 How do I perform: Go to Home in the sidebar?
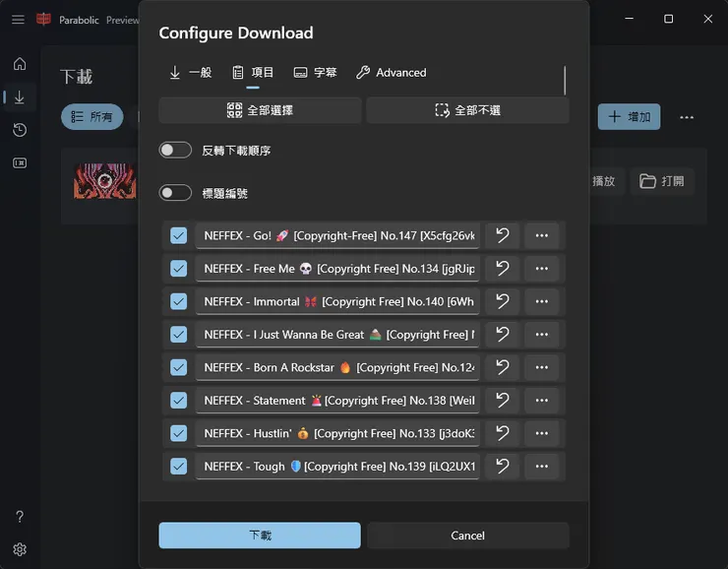point(20,64)
